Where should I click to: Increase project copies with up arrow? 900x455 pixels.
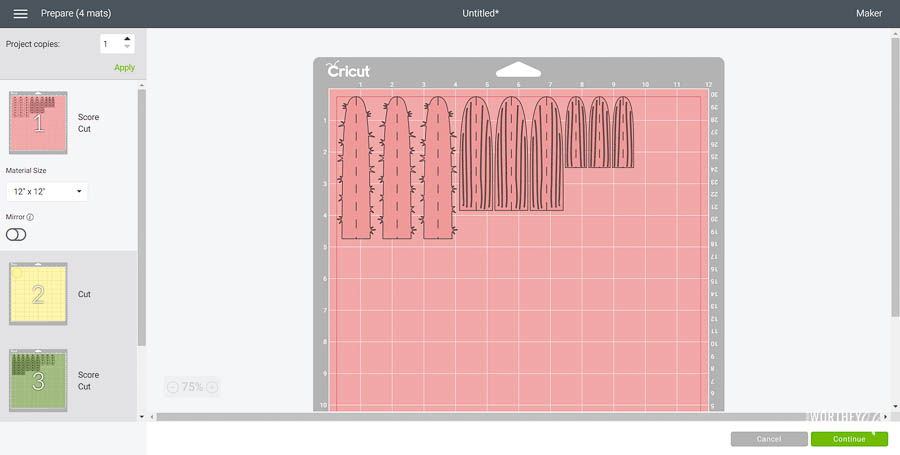click(127, 40)
